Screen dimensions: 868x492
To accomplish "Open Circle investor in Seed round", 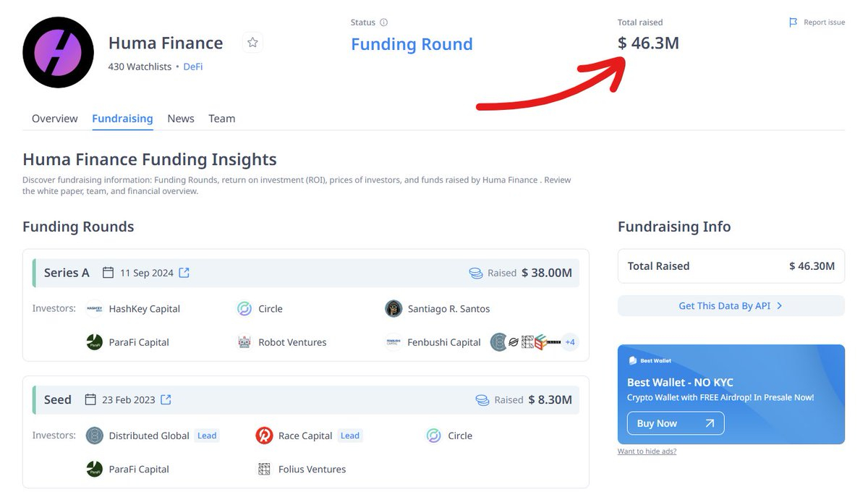I will (x=460, y=436).
